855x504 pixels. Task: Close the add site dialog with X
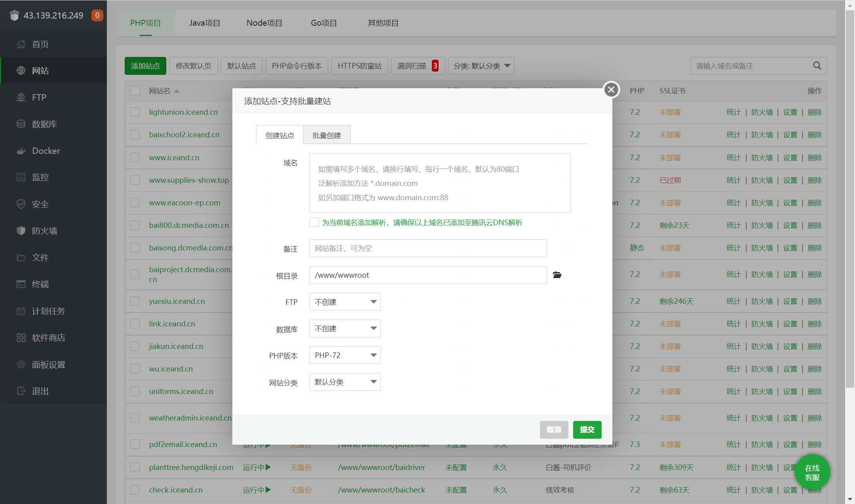point(611,89)
